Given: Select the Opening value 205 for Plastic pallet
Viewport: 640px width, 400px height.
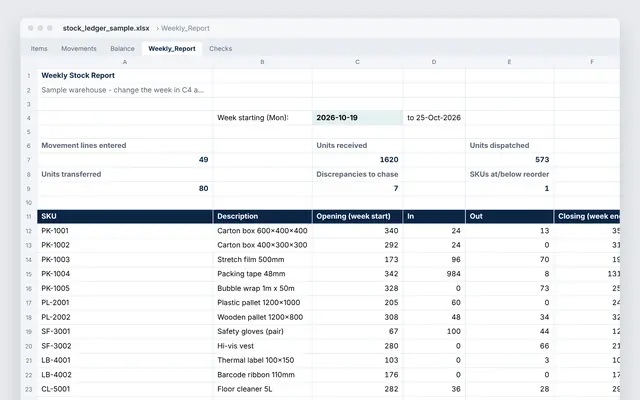Looking at the screenshot, I should tap(358, 302).
